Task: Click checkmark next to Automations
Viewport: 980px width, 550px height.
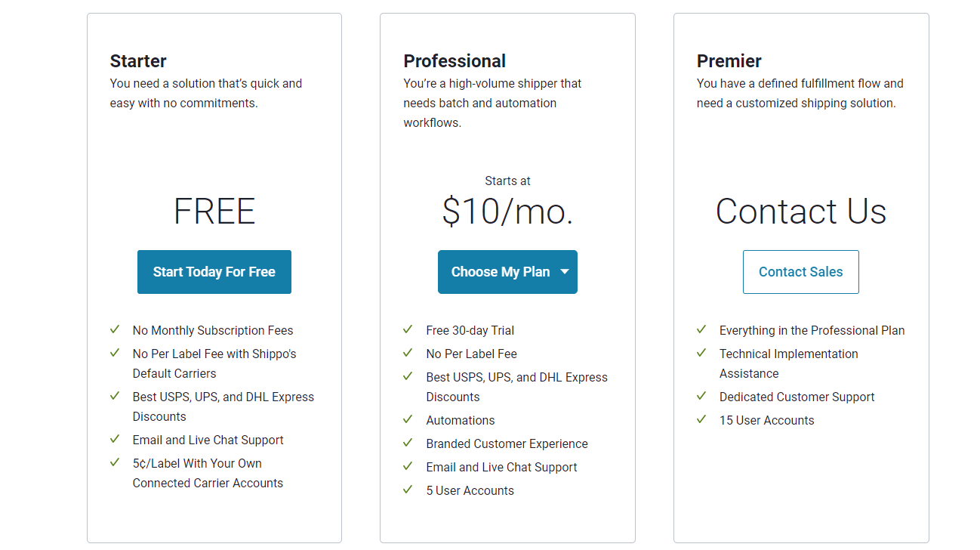Action: pos(408,419)
